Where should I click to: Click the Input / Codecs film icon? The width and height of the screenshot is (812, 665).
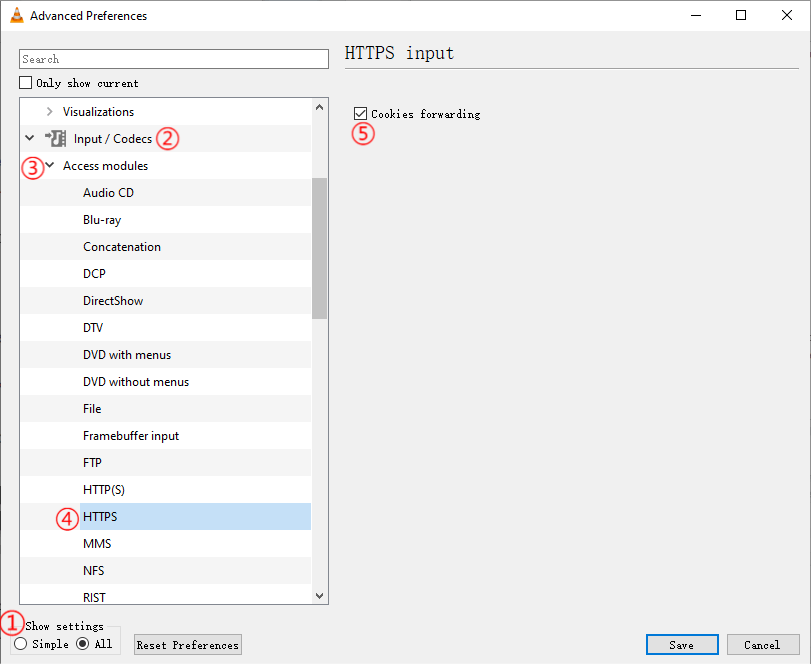pos(56,138)
